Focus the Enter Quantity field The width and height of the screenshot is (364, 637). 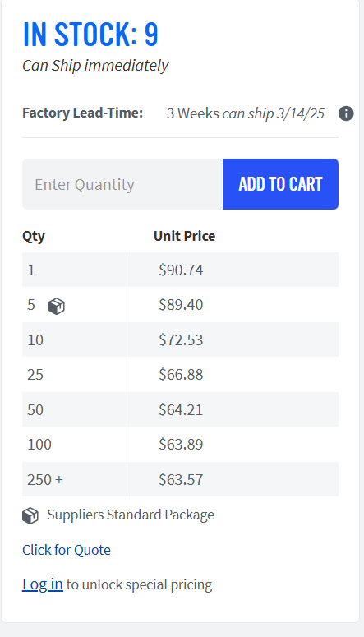point(122,184)
